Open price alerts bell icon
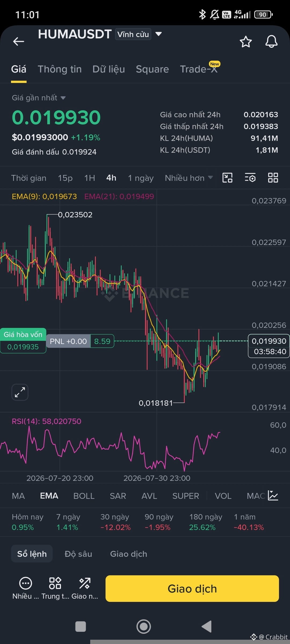Viewport: 290px width, 644px height. pos(271,42)
